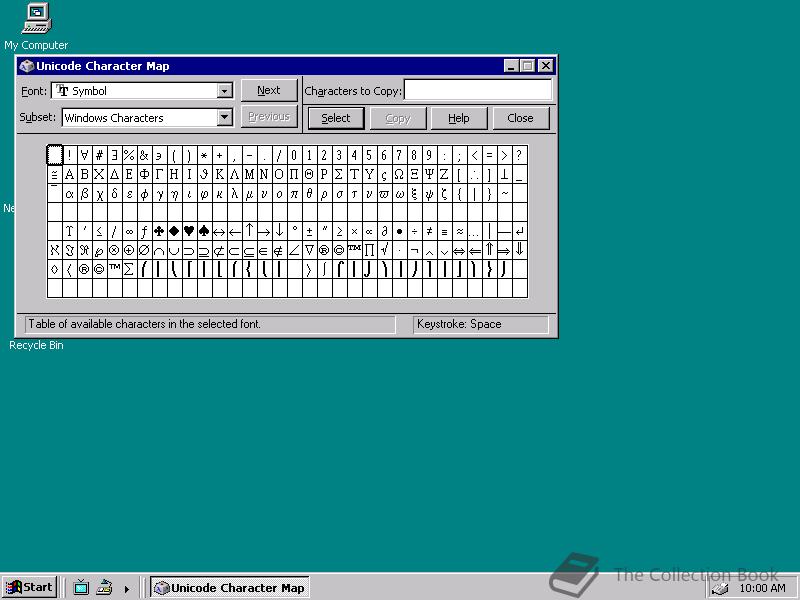The image size is (800, 600).
Task: Pick the single down arrow character
Action: coord(280,231)
